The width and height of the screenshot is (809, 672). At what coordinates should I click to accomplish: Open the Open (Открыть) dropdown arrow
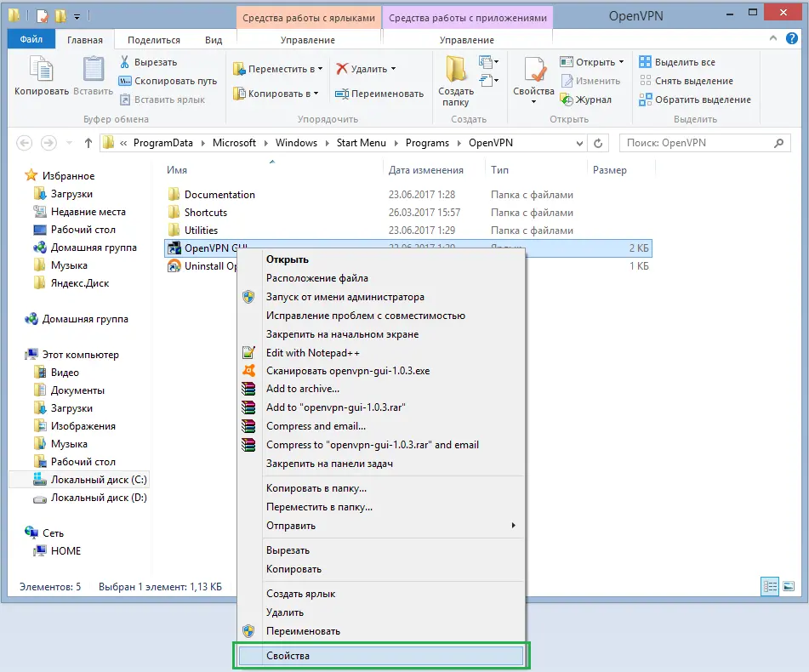[x=621, y=62]
